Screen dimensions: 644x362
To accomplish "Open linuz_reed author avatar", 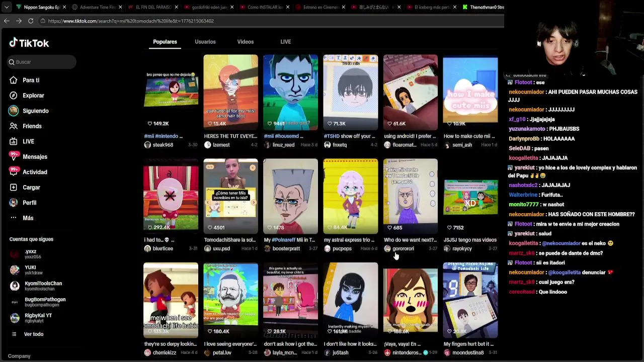I will pos(267,145).
